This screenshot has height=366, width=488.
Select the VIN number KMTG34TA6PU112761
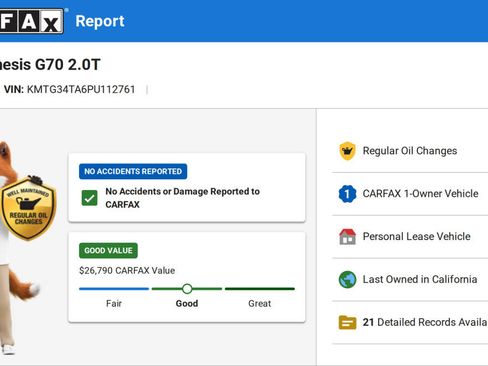point(81,89)
